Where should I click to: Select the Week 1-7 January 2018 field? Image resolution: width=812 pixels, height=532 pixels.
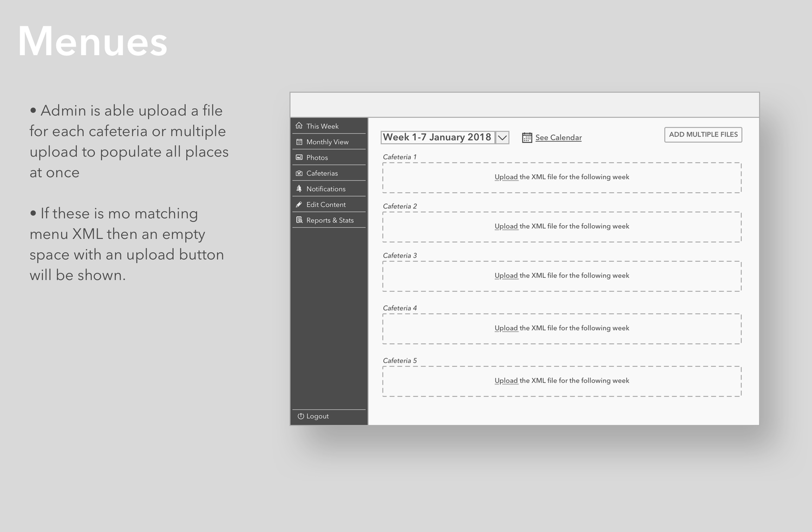point(437,137)
